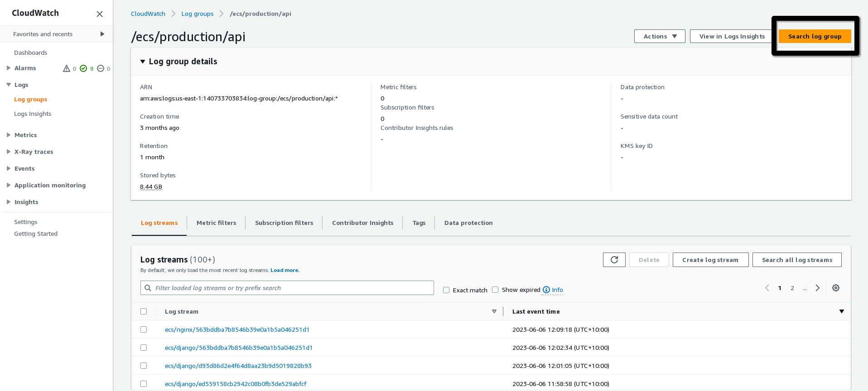Go to CloudWatch breadcrumb link
This screenshot has height=391, width=868.
pyautogui.click(x=148, y=14)
